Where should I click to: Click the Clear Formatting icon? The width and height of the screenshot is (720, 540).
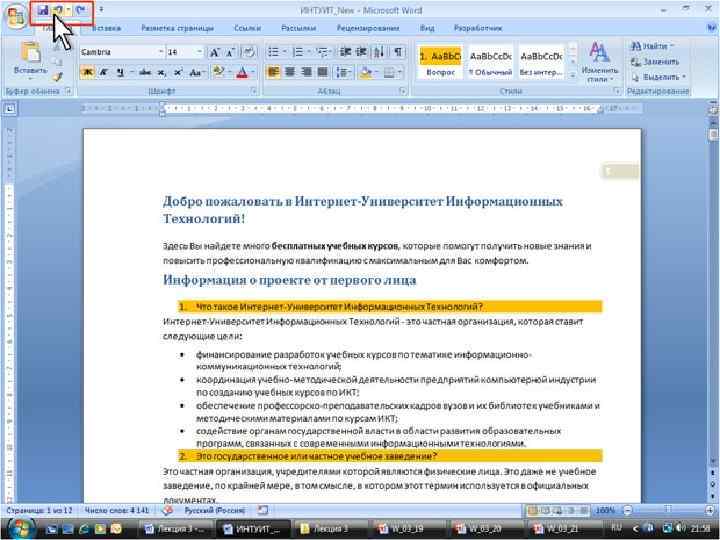(x=248, y=52)
